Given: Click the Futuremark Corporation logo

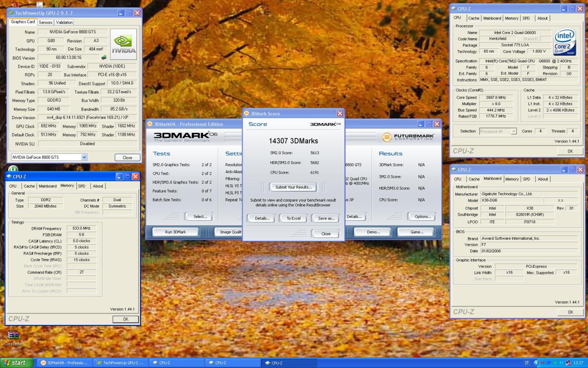Looking at the screenshot, I should coord(408,137).
